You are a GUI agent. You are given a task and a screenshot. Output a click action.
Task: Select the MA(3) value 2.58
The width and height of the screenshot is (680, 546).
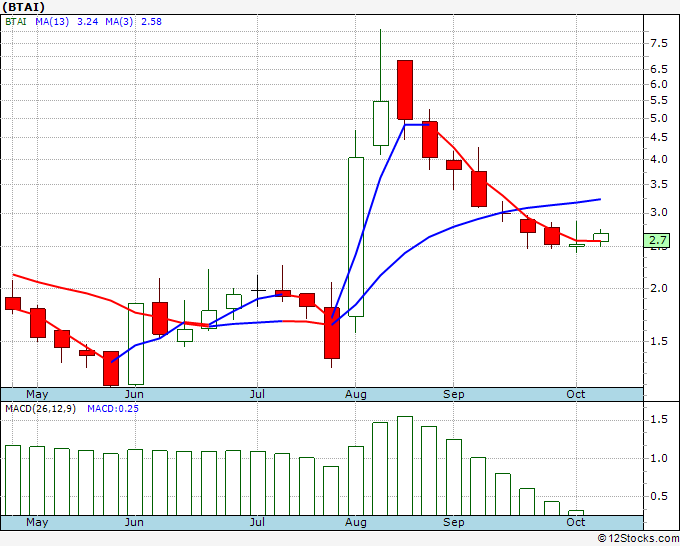coord(151,21)
